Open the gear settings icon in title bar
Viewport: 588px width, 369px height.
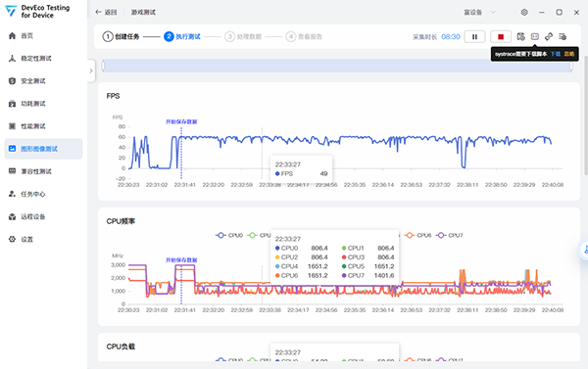coord(524,12)
